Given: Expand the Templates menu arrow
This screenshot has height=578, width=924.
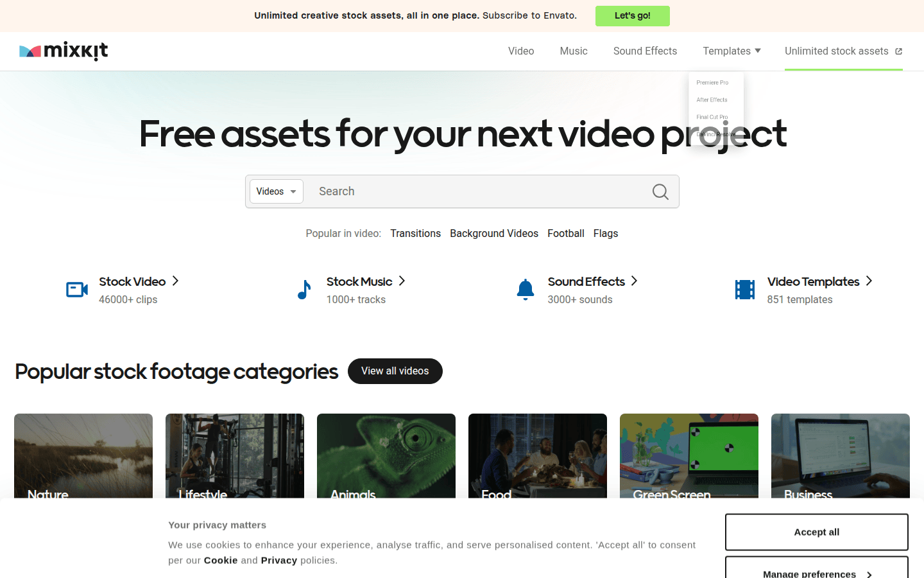Looking at the screenshot, I should point(758,51).
